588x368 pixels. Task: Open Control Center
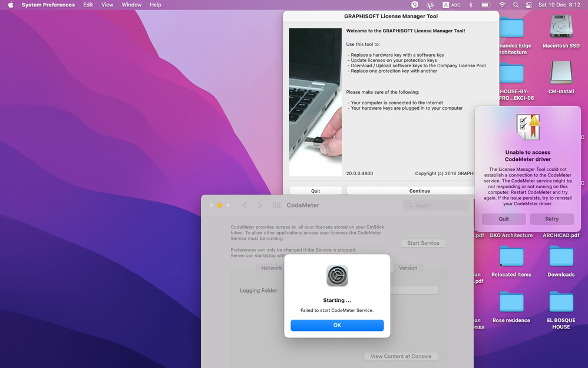[x=528, y=5]
